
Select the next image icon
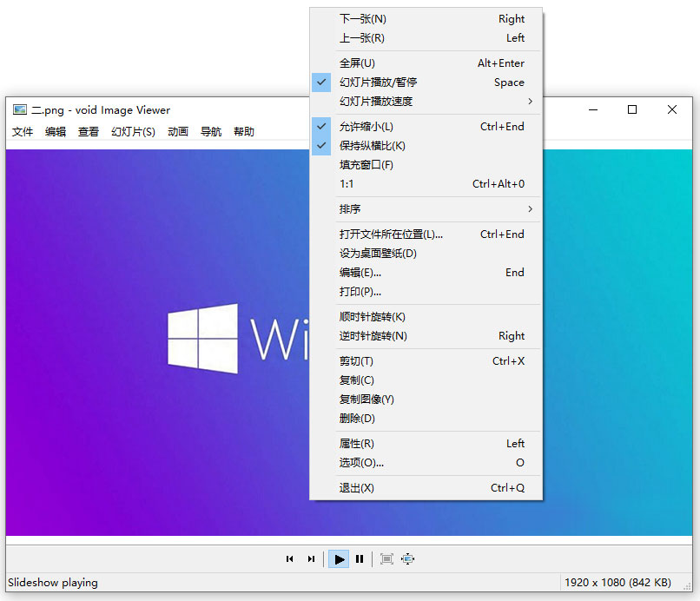coord(311,558)
